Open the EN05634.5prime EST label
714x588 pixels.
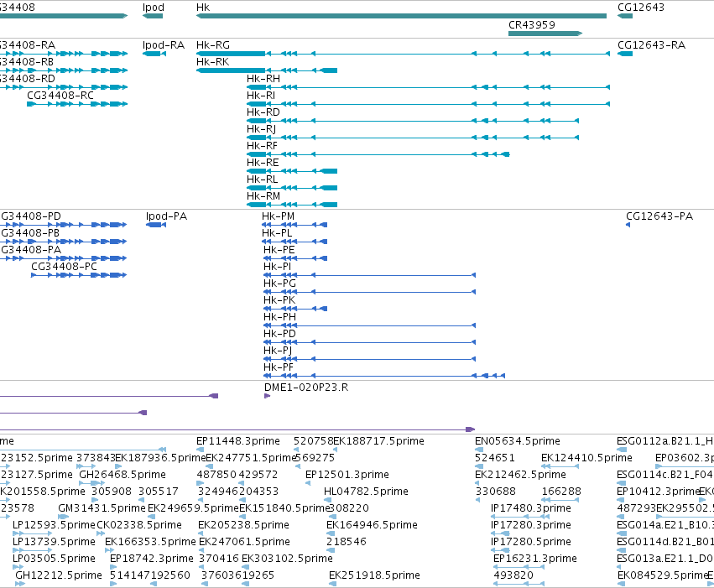click(518, 441)
